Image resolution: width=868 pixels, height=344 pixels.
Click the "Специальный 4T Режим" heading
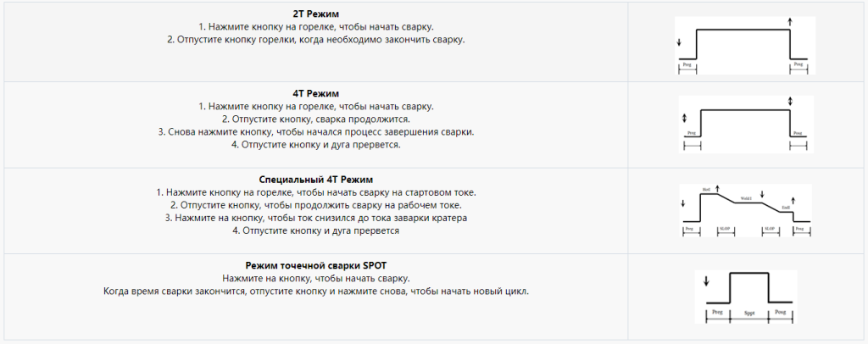point(316,180)
